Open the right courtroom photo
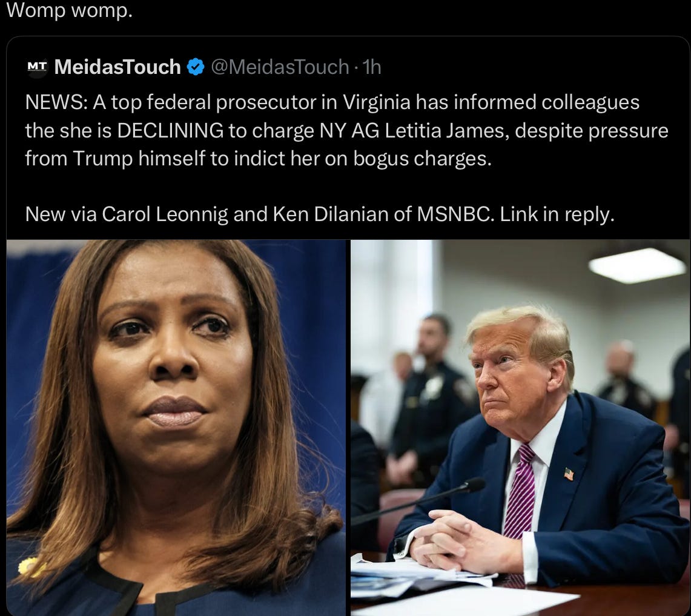The image size is (691, 616). point(520,428)
